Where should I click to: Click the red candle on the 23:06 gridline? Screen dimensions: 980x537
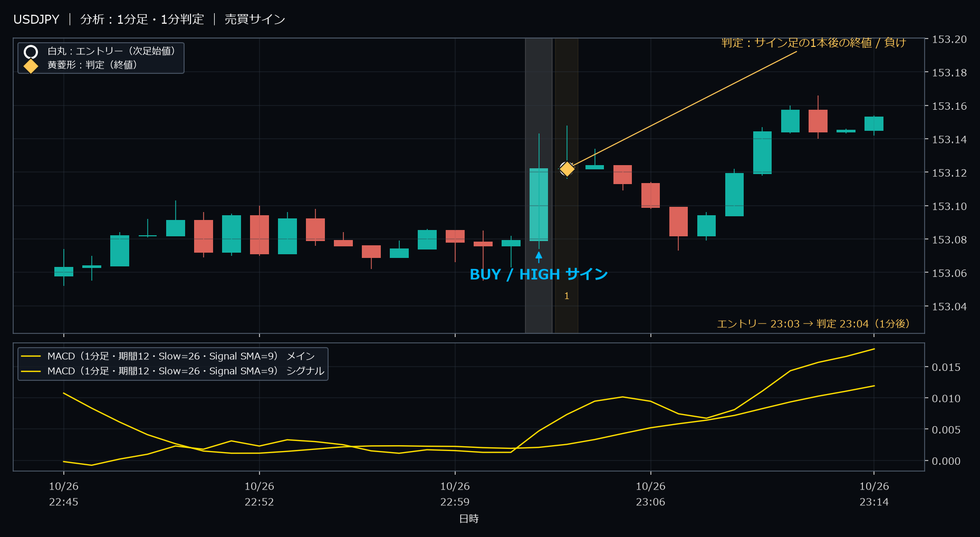(651, 195)
